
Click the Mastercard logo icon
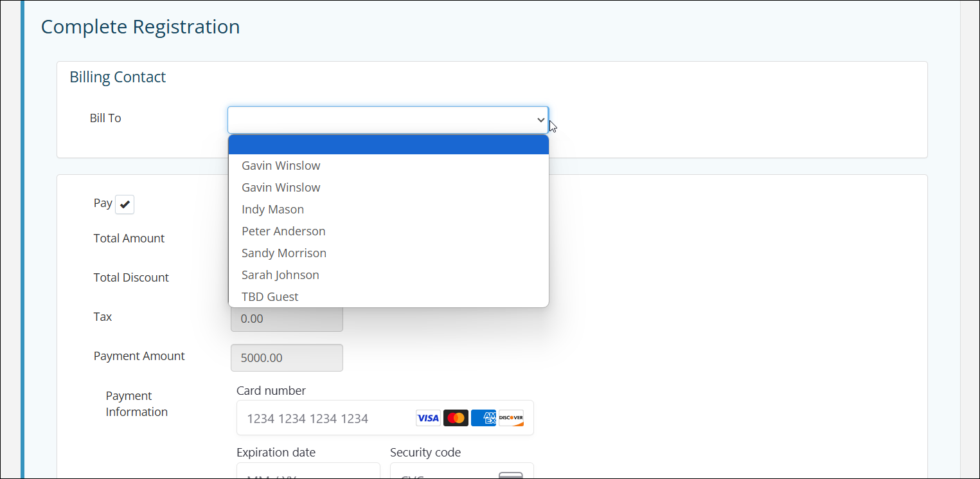pyautogui.click(x=456, y=418)
